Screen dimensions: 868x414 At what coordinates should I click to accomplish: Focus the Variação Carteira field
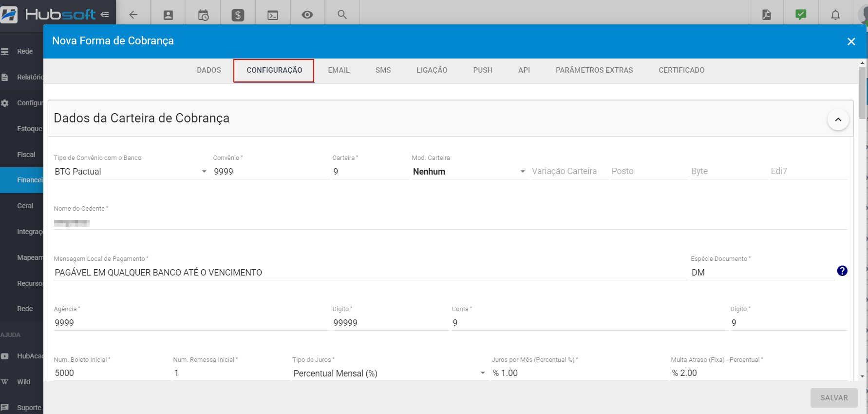(x=569, y=172)
